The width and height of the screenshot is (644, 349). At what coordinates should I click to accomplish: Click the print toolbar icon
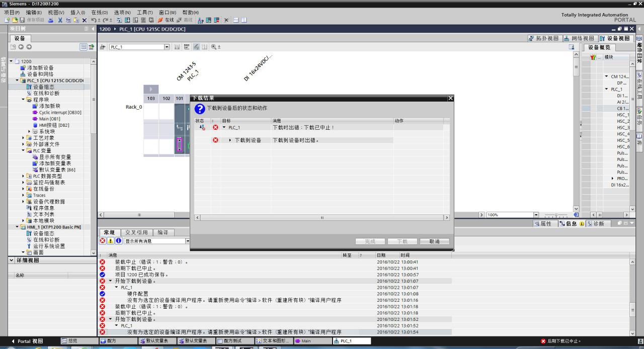(51, 20)
